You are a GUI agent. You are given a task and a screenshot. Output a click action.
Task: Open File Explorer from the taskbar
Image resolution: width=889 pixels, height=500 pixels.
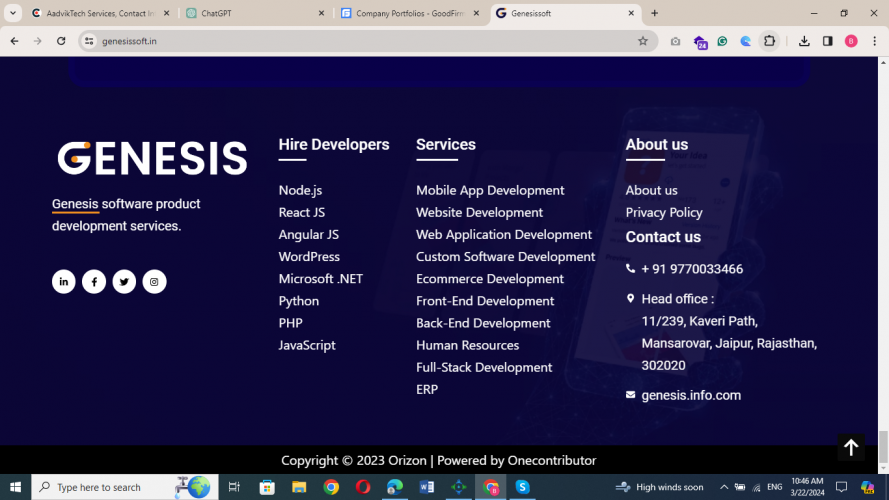(299, 487)
